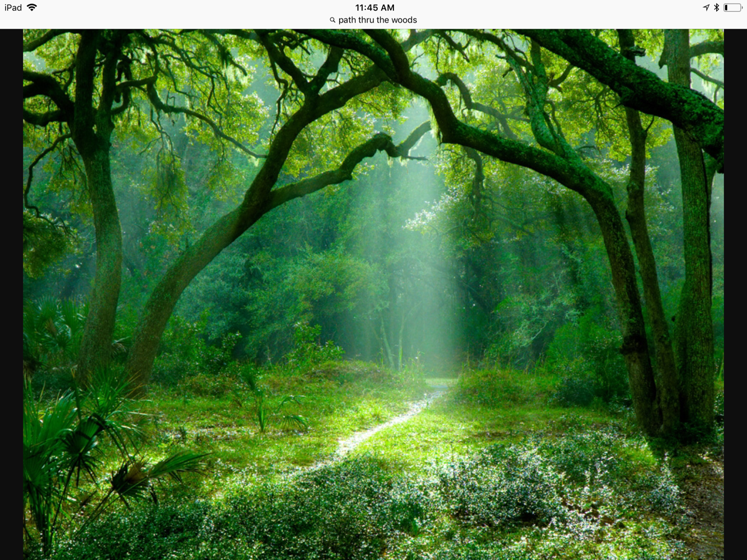The image size is (747, 560).
Task: Tap the black bar along the left edge
Action: pyautogui.click(x=11, y=292)
